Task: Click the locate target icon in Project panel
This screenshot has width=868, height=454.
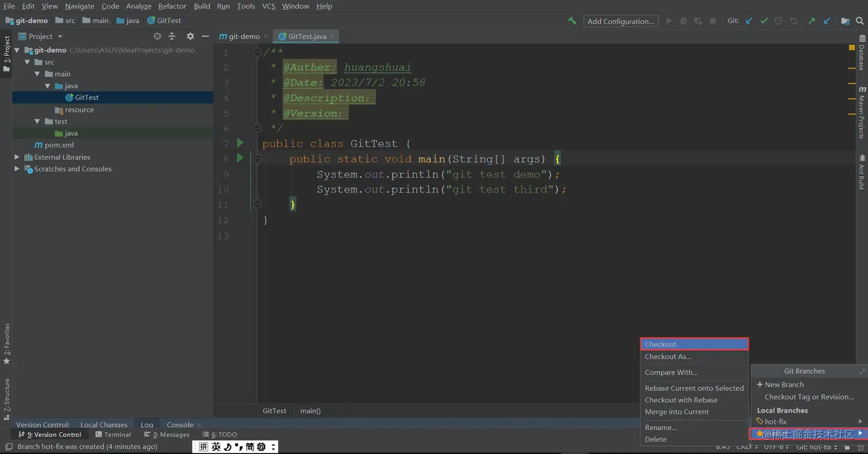Action: click(157, 36)
